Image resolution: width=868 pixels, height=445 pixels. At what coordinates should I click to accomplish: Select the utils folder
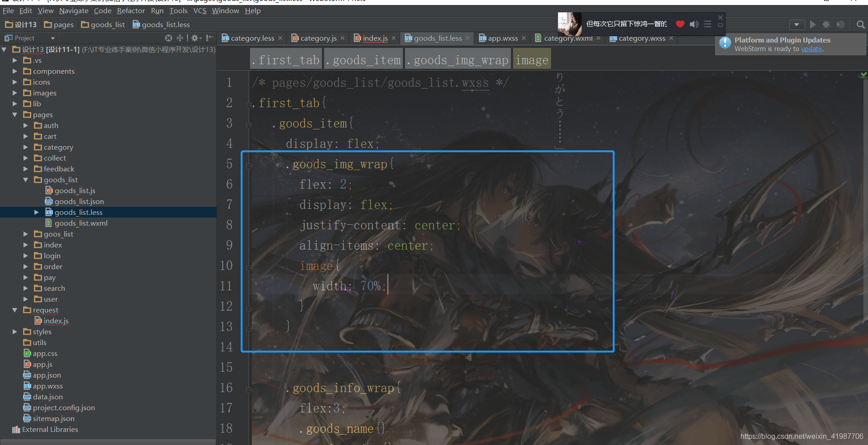click(x=39, y=342)
